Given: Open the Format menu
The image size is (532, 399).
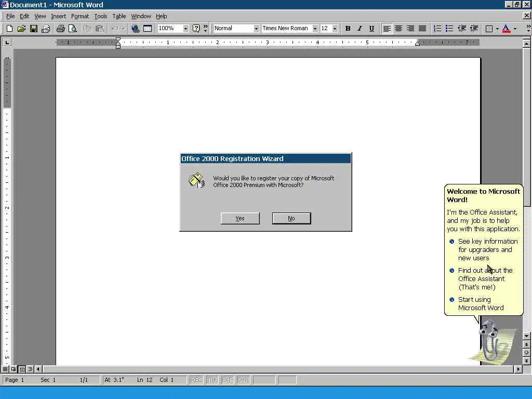Looking at the screenshot, I should [79, 16].
